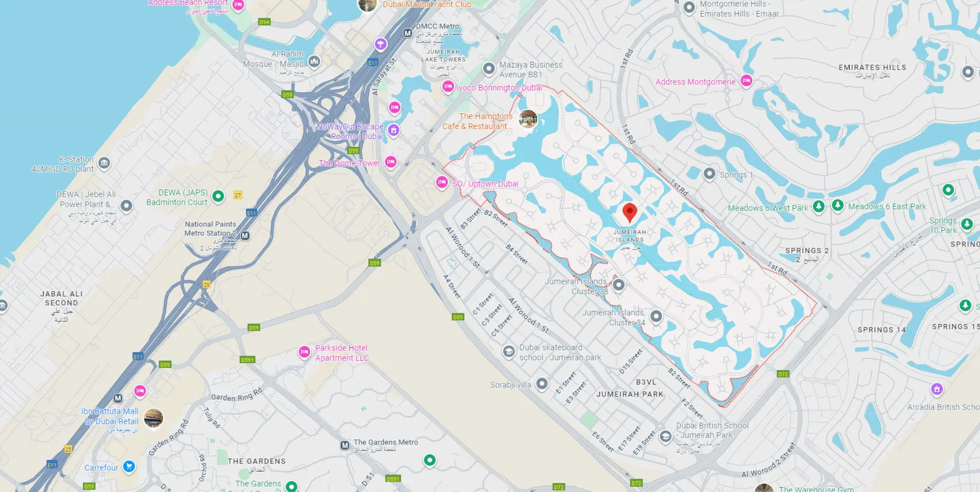980x492 pixels.
Task: Click the voco Bonnington Dubai label
Action: click(500, 88)
